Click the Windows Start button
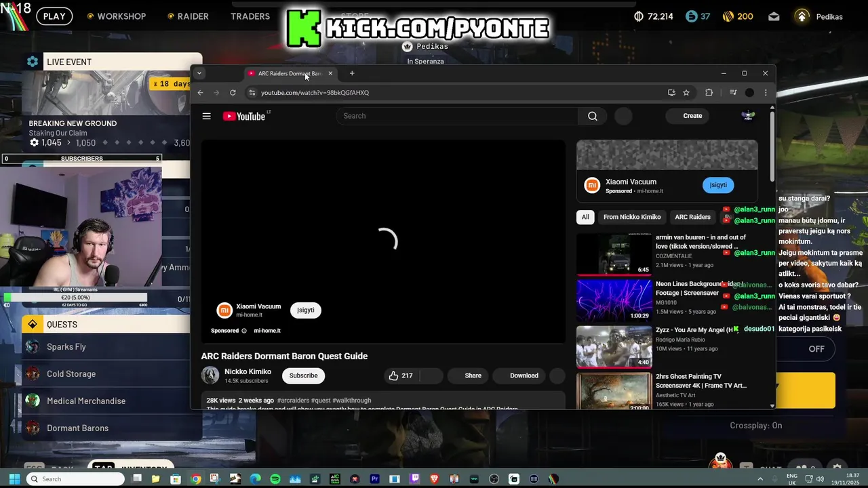Viewport: 868px width, 488px height. point(14,479)
